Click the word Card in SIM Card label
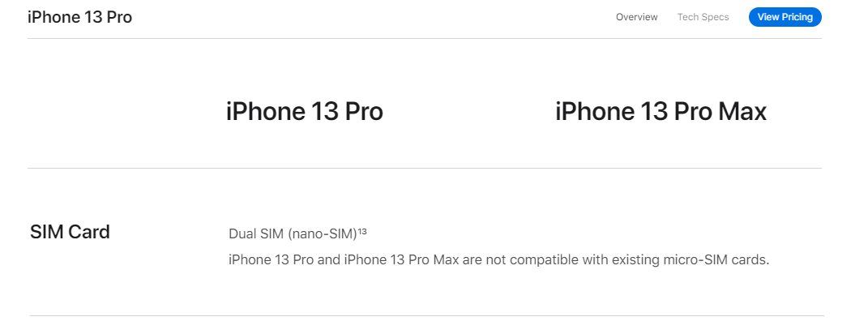 (x=89, y=232)
